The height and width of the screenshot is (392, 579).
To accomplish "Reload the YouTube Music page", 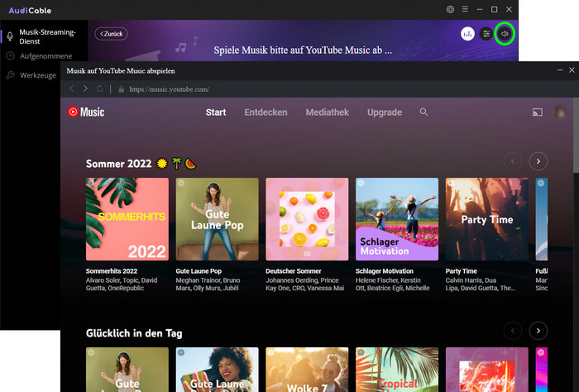I will pos(99,89).
